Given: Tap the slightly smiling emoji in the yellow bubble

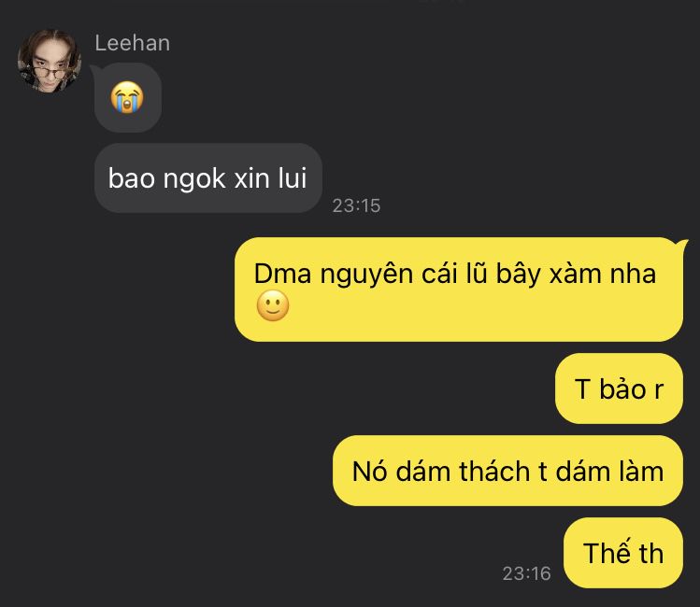Looking at the screenshot, I should point(273,305).
